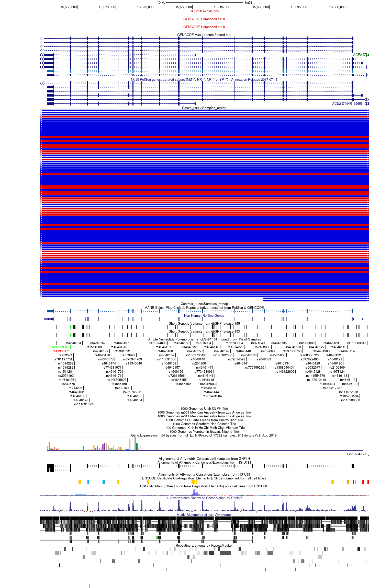Select SNP rs201424204
The width and height of the screenshot is (369, 588).
(x=212, y=396)
